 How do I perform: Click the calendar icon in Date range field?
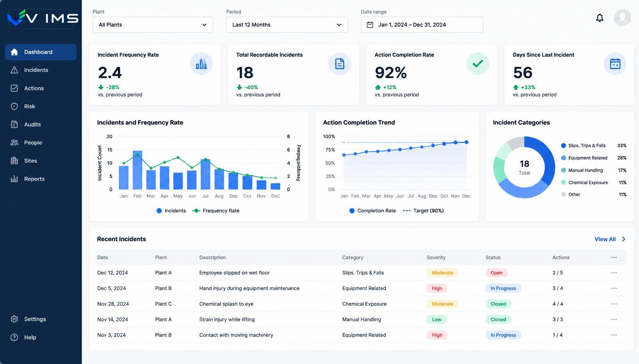370,25
